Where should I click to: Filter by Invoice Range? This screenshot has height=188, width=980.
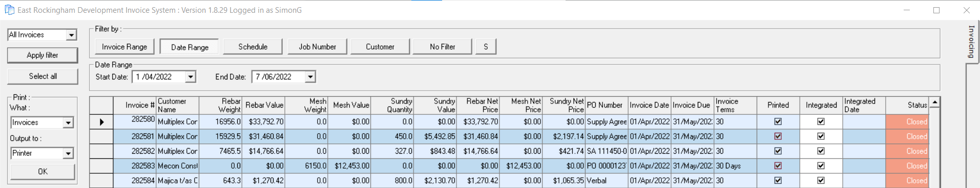124,47
